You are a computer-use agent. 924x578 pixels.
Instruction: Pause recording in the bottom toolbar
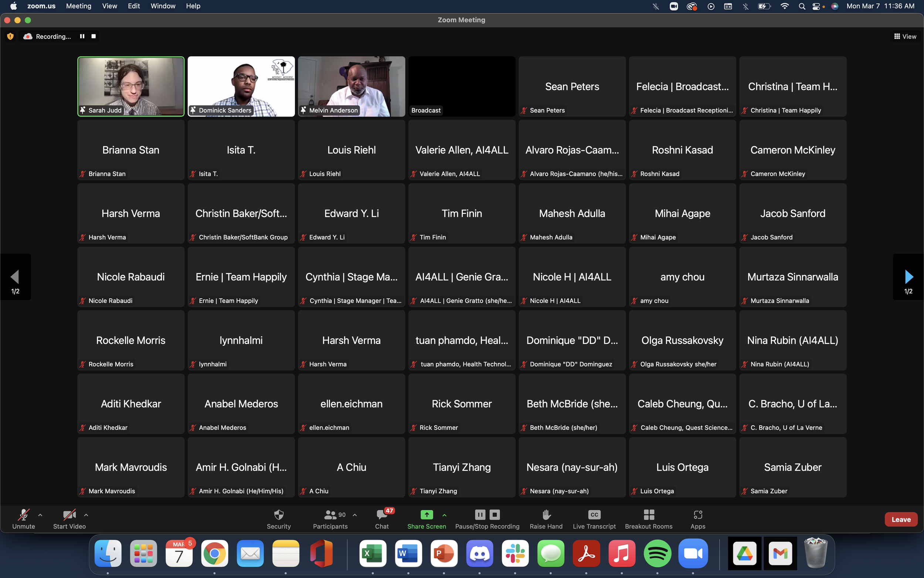(480, 514)
